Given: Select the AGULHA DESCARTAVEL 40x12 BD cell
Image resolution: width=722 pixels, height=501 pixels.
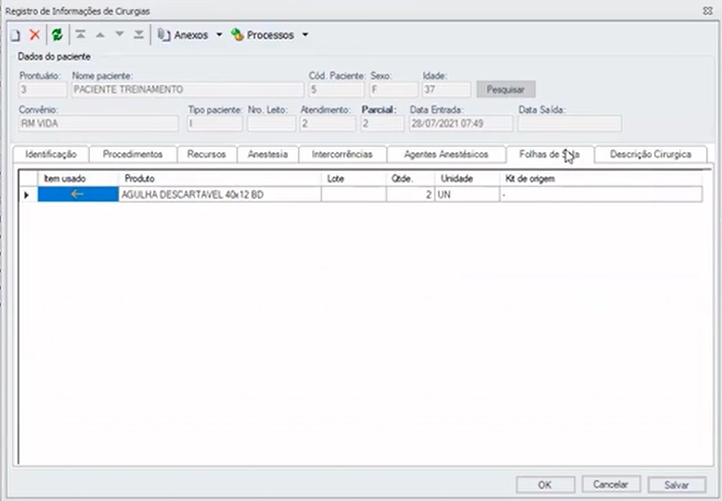Looking at the screenshot, I should 220,195.
